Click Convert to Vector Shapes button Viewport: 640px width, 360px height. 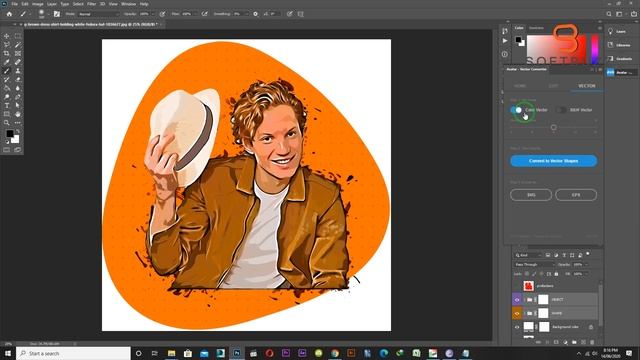tap(553, 161)
